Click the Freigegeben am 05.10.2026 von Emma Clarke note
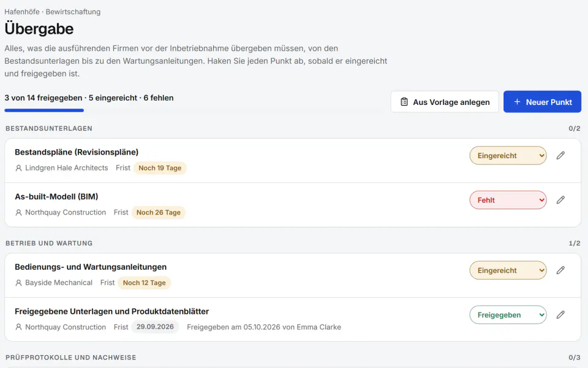Viewport: 588px width, 368px height. click(264, 327)
